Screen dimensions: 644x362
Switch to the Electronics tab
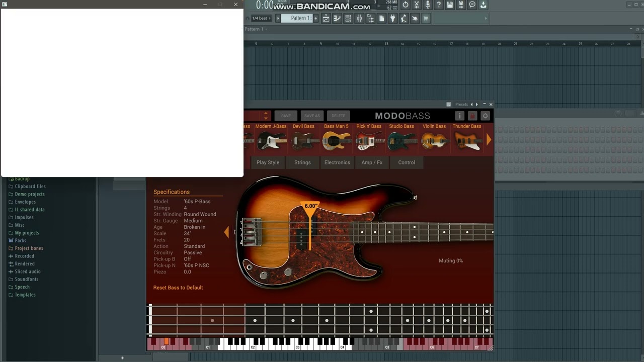(x=337, y=162)
